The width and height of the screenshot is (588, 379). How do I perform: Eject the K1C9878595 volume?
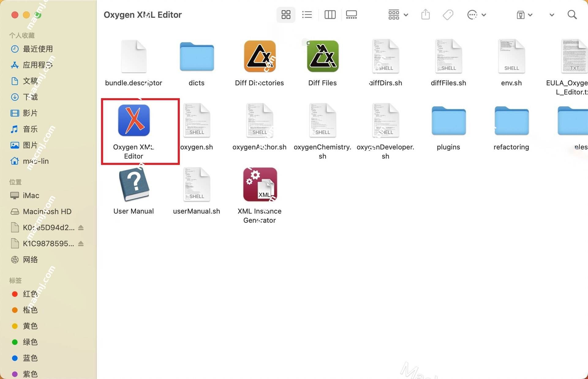click(x=81, y=244)
